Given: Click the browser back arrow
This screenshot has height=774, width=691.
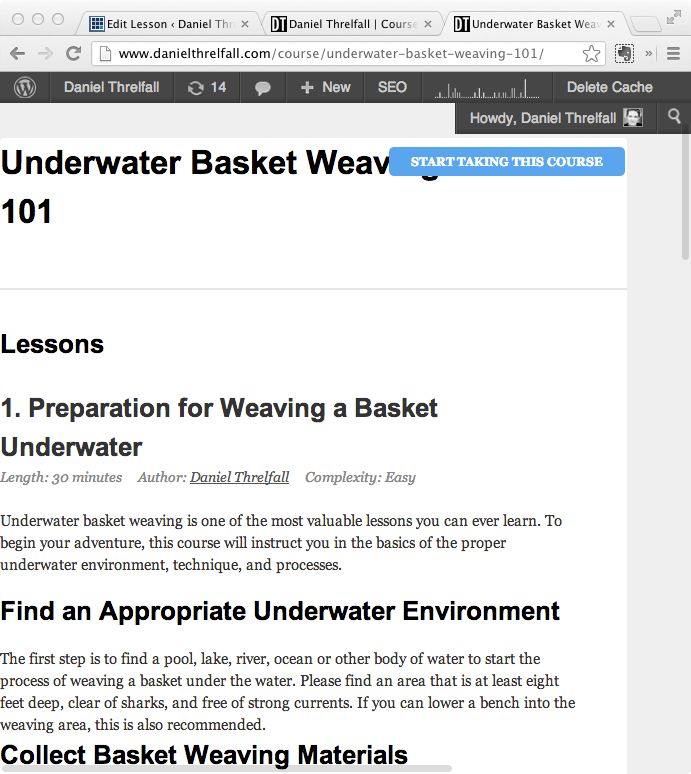Looking at the screenshot, I should [17, 53].
